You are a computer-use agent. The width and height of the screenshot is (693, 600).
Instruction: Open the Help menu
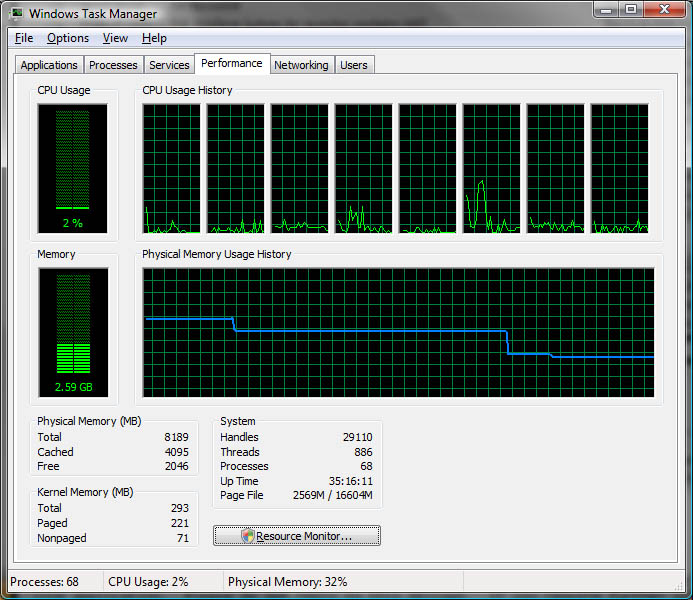[x=154, y=38]
